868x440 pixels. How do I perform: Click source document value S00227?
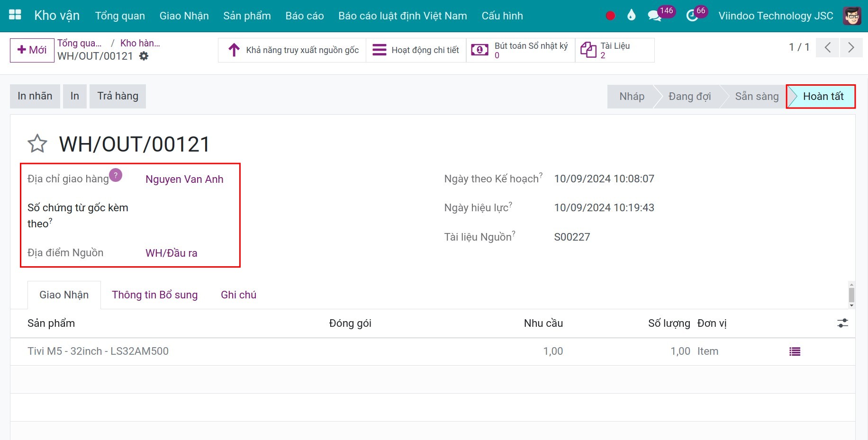[x=572, y=237]
